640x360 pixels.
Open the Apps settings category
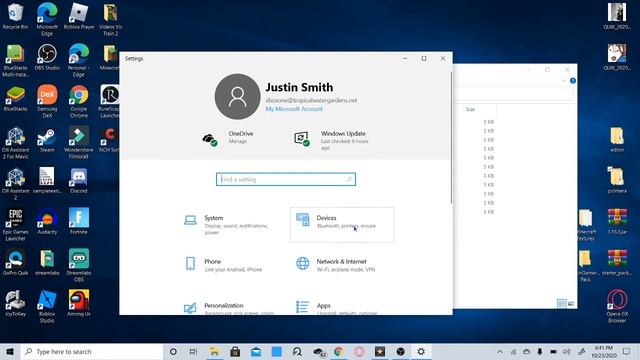[x=342, y=308]
